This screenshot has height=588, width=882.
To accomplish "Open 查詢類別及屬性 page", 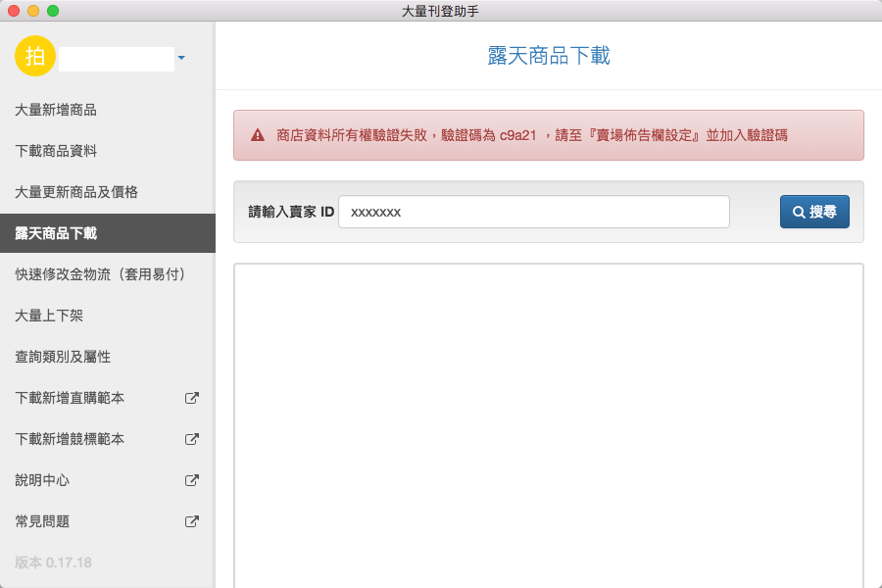I will [63, 357].
